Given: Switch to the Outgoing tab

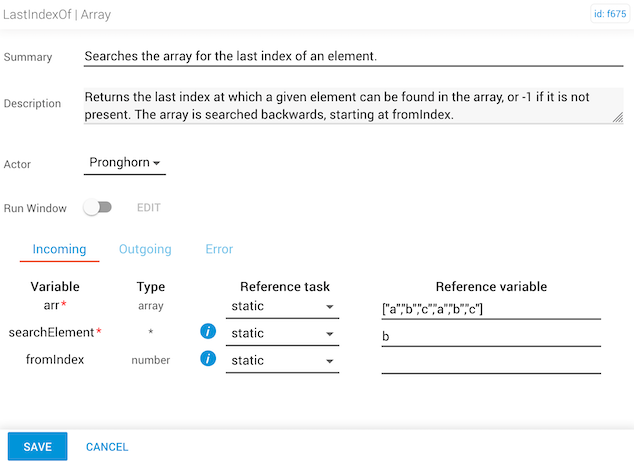Looking at the screenshot, I should coord(145,249).
